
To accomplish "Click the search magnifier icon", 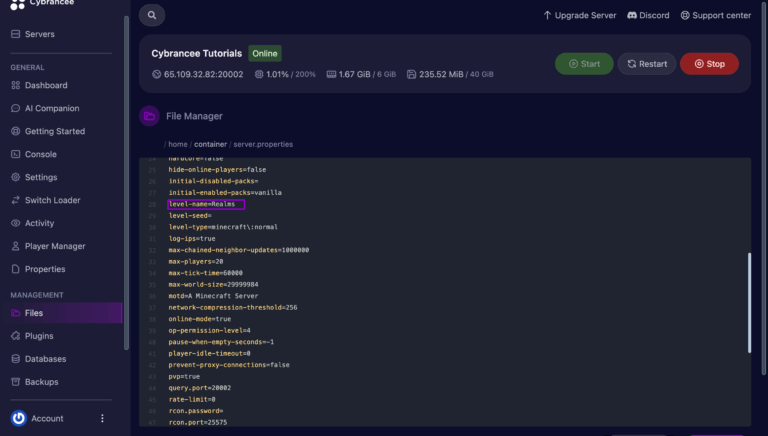I will (152, 15).
